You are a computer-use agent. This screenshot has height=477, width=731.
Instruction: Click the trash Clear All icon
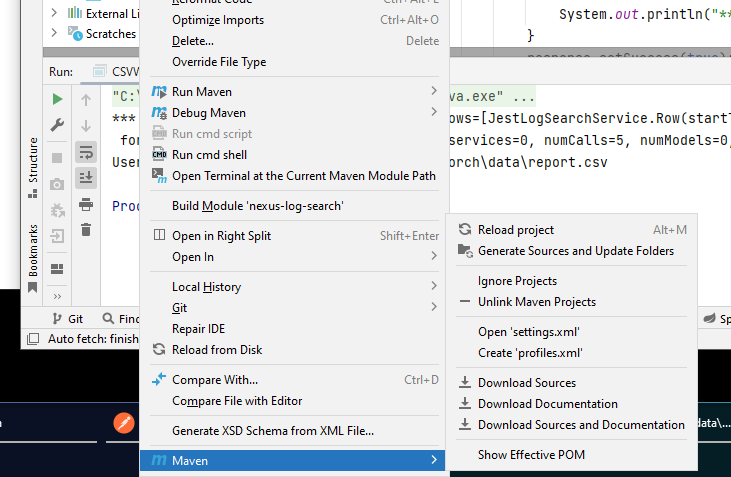coord(86,229)
